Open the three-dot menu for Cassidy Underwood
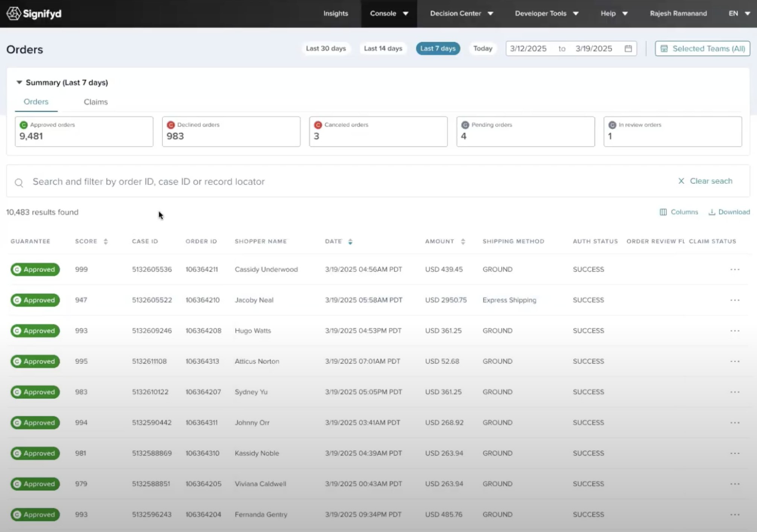This screenshot has width=757, height=532. pos(735,269)
